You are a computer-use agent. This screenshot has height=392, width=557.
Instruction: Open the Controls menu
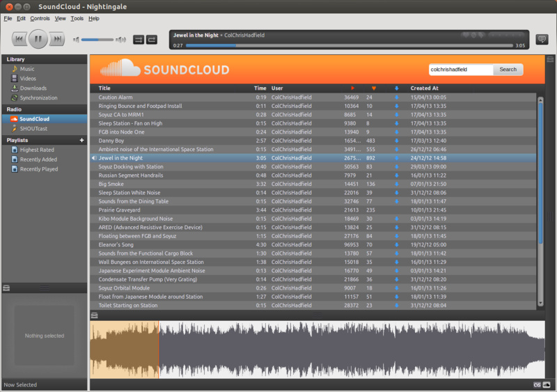40,19
